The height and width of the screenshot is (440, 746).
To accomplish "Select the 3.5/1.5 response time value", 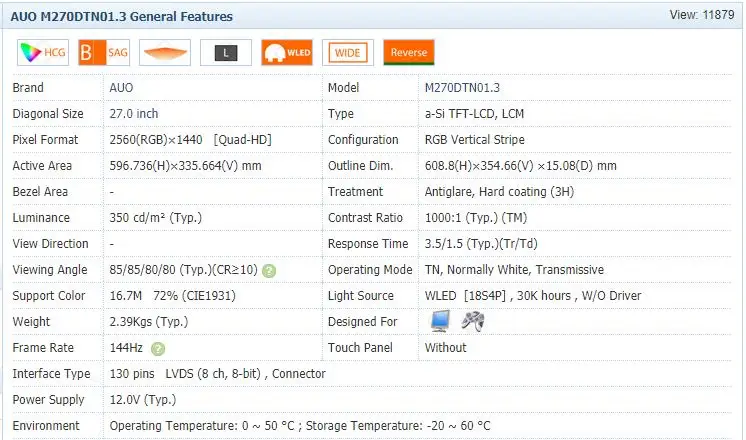I will point(481,244).
